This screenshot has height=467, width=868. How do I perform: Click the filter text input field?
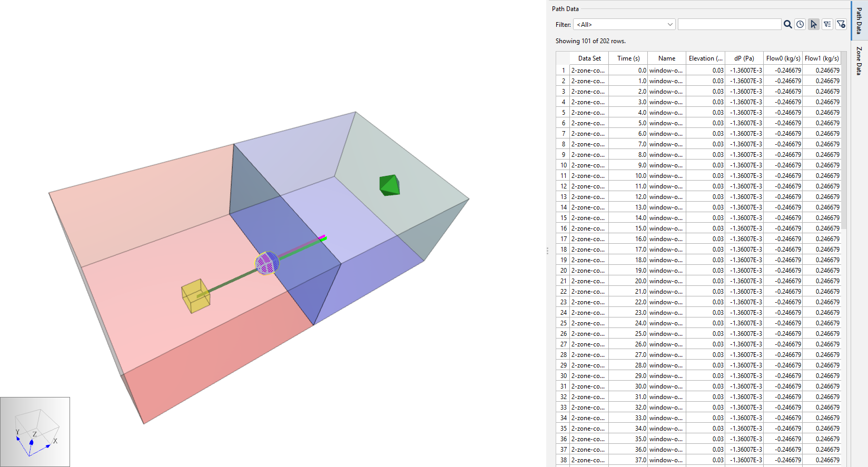pos(729,24)
